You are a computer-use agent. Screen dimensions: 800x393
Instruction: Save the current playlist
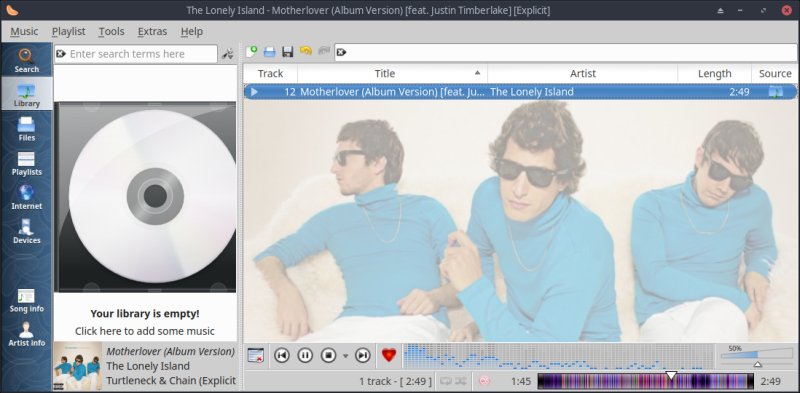coord(288,52)
